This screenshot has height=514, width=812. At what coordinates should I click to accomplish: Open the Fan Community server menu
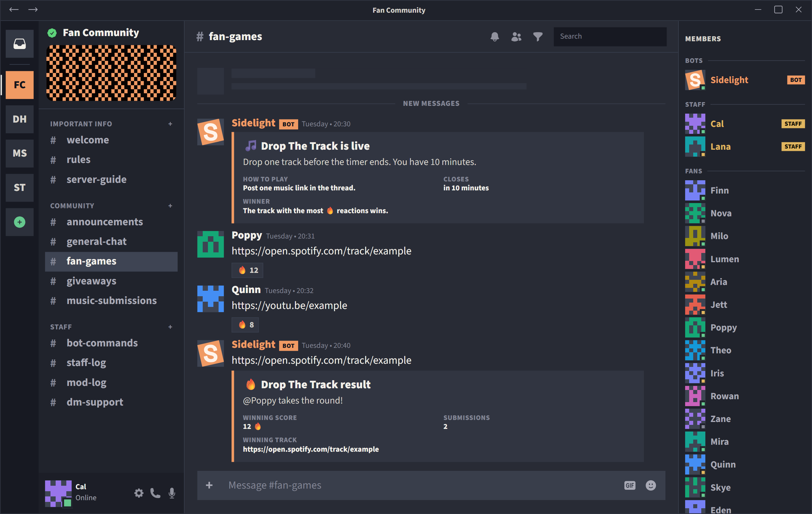pos(101,33)
